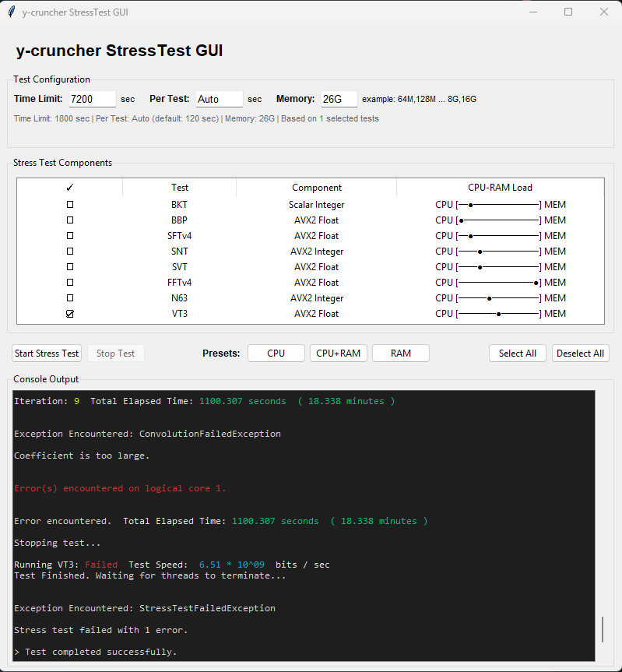The image size is (622, 672).
Task: Minimize the StressTest GUI window
Action: (533, 12)
